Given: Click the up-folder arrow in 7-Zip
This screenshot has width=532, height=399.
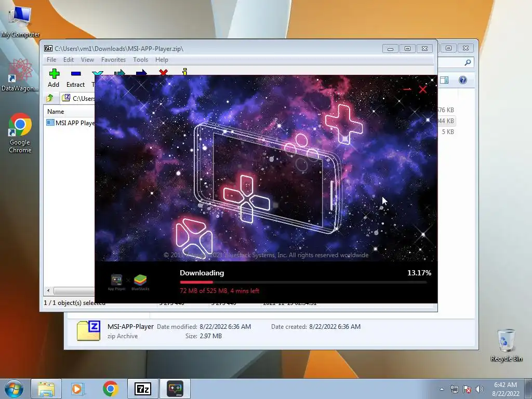Looking at the screenshot, I should point(50,98).
